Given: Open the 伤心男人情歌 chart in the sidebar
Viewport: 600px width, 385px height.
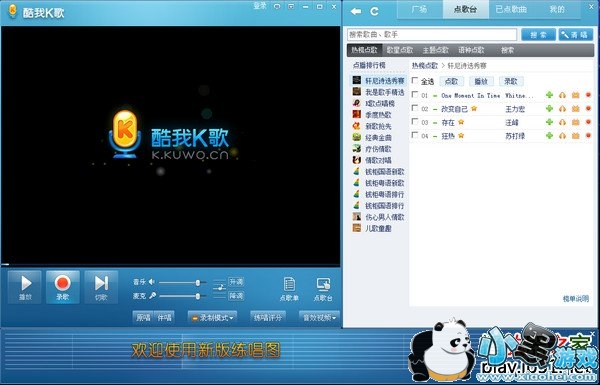Looking at the screenshot, I should (378, 217).
